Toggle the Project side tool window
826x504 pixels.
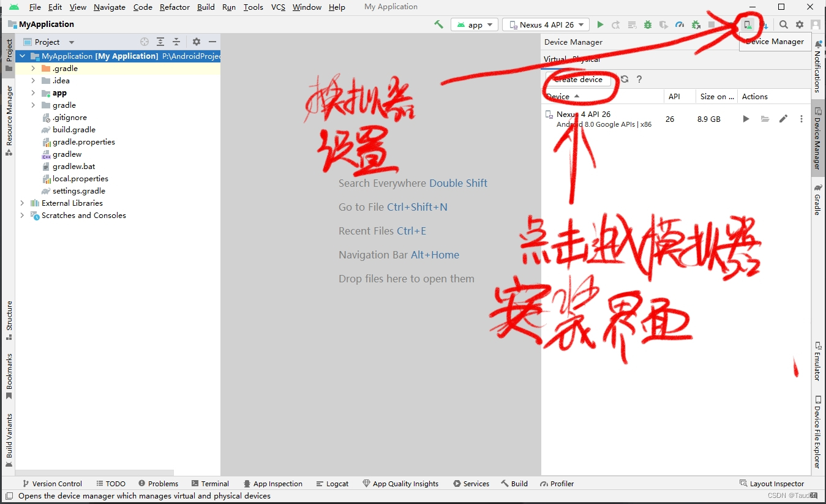click(x=9, y=55)
